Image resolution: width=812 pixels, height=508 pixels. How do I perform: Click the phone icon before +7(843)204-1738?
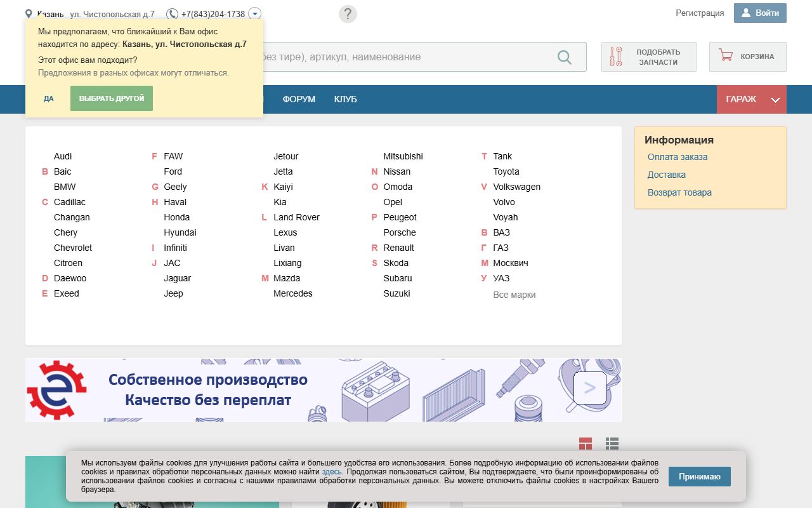(172, 14)
